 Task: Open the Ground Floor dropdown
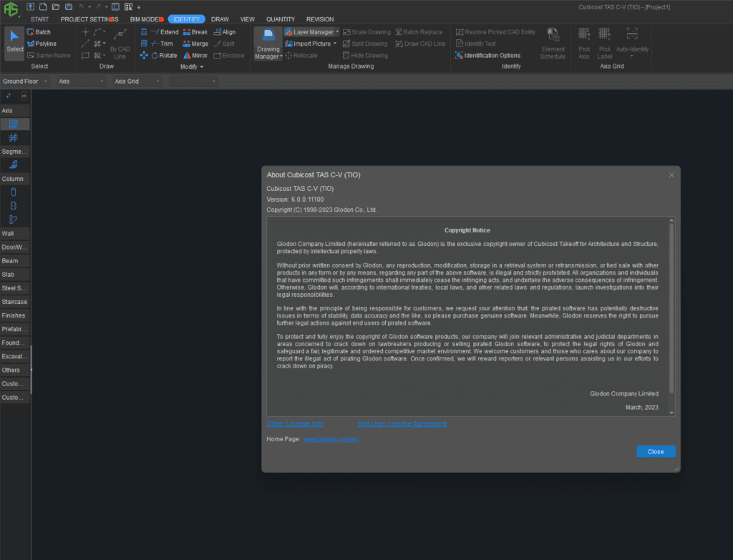point(25,82)
